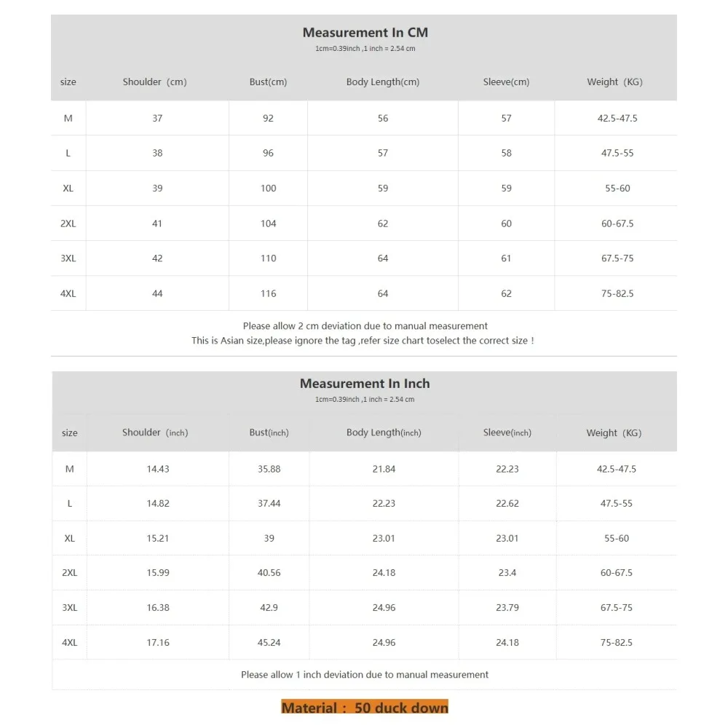Screen dimensions: 728x728
Task: Select the Sleeve(inch) column header
Action: [507, 432]
